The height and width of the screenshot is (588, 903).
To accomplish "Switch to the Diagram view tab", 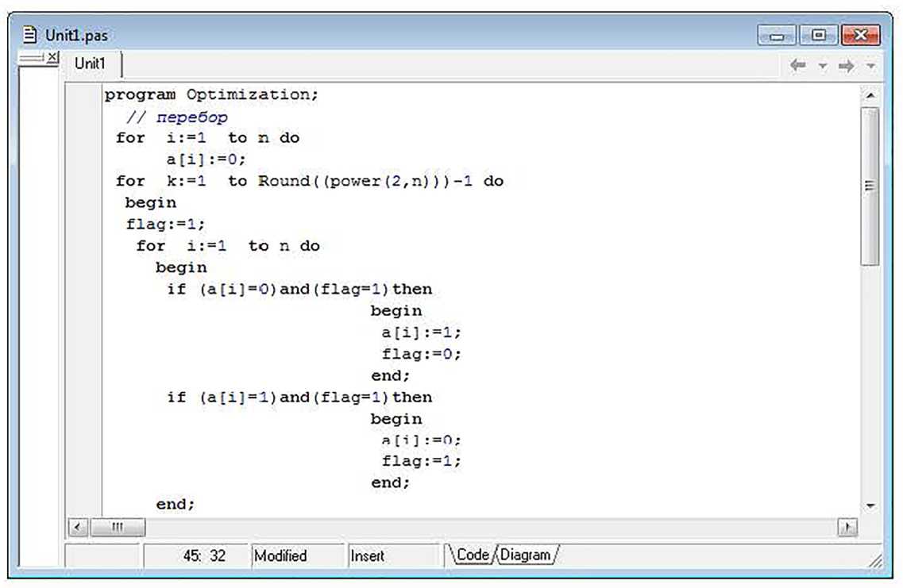I will [x=525, y=555].
